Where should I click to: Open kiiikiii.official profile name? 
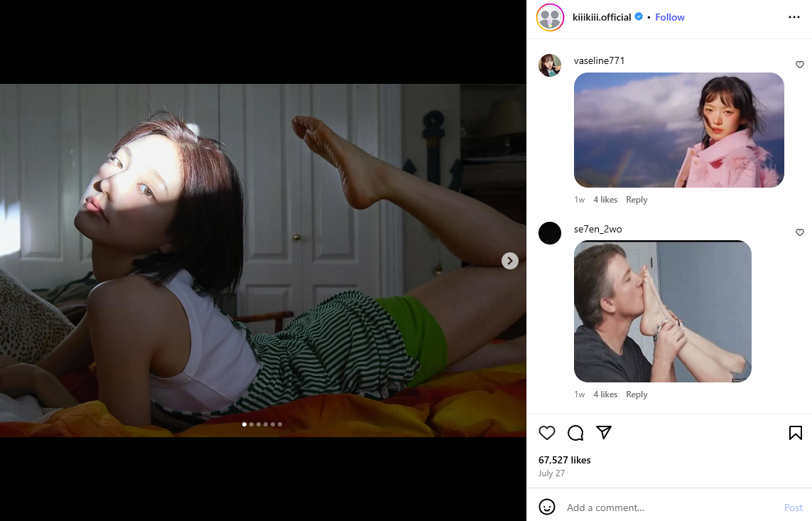602,17
